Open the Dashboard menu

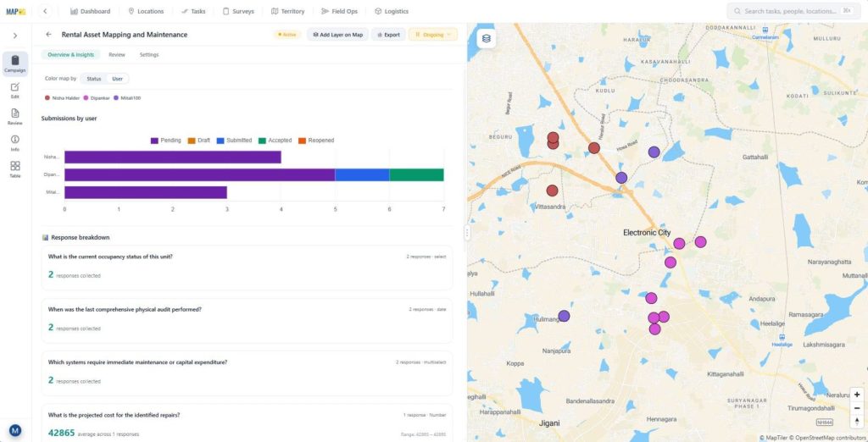(x=90, y=11)
